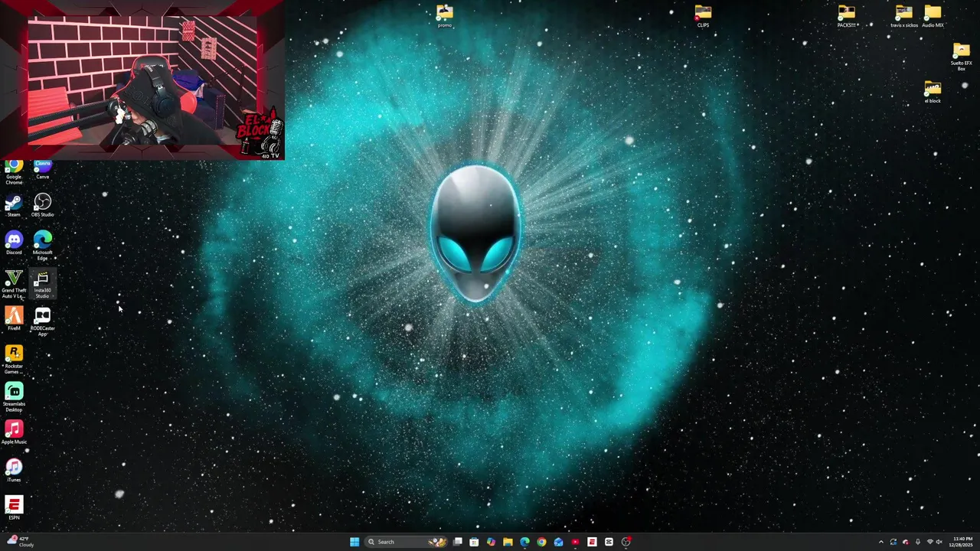Screen dimensions: 980x551
Task: Open the CapCut icon on taskbar
Action: click(609, 542)
